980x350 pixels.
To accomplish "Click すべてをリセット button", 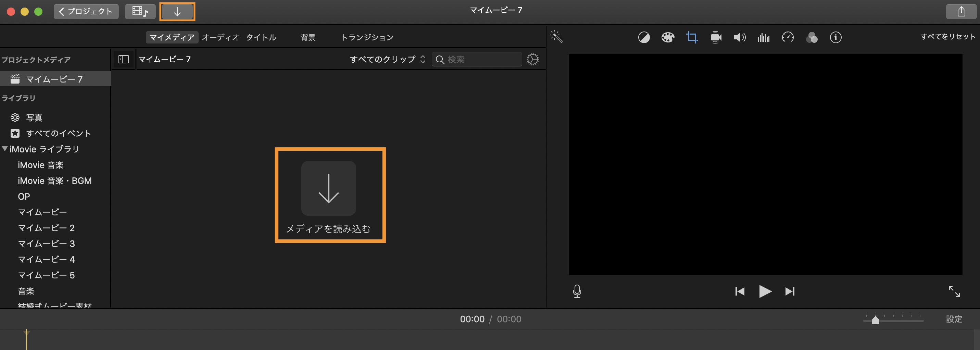I will click(x=948, y=37).
